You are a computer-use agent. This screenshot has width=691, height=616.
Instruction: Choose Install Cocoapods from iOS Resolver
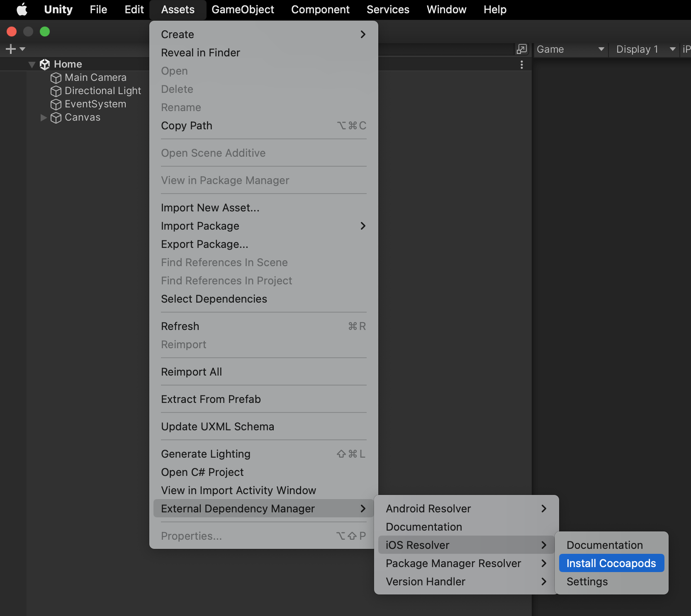611,563
